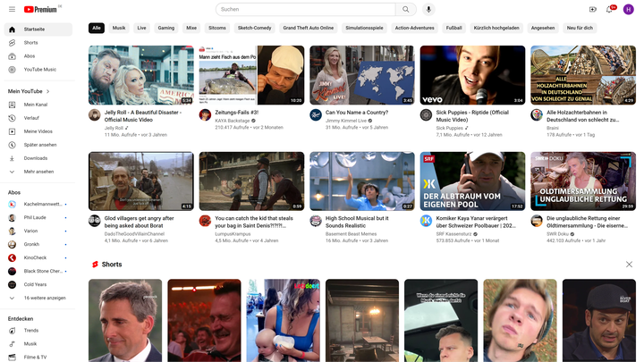Open Später ansehen playlist
The image size is (644, 362).
[38, 145]
